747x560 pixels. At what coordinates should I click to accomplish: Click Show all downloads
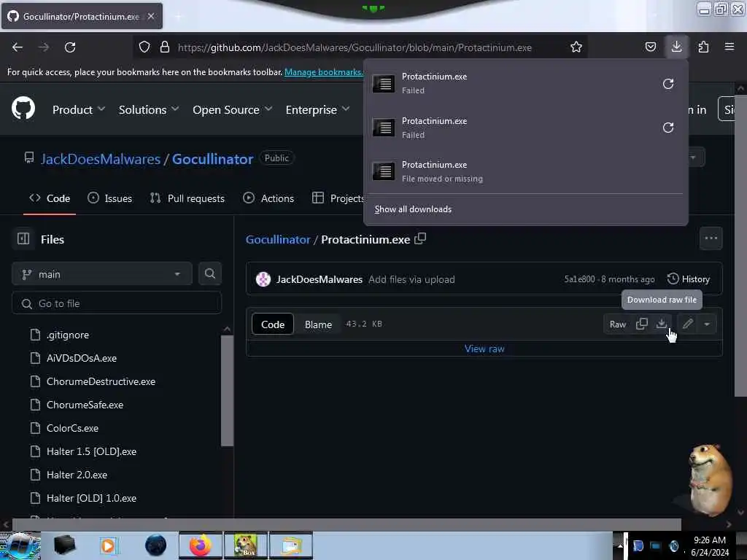[x=413, y=209]
